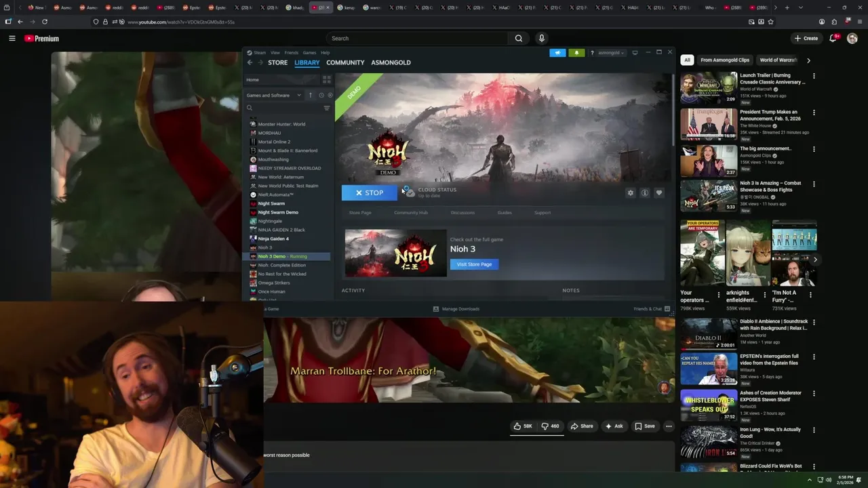Open asmongold account dropdown in Steam
Viewport: 868px width, 488px height.
tap(611, 53)
